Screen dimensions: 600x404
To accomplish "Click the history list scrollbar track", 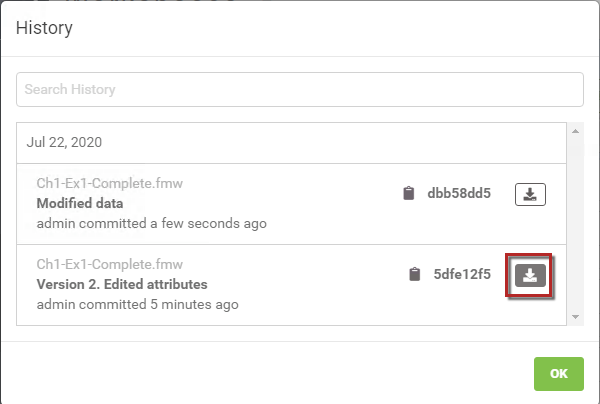I will (575, 224).
